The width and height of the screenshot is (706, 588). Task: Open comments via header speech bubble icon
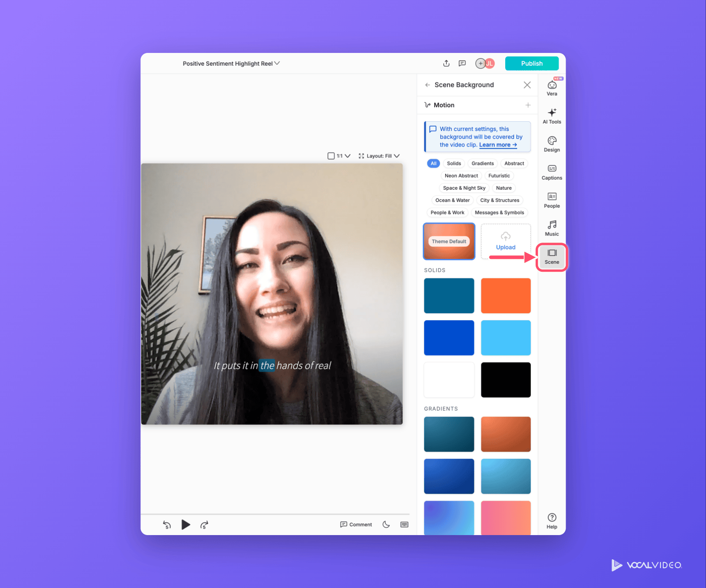pos(462,64)
